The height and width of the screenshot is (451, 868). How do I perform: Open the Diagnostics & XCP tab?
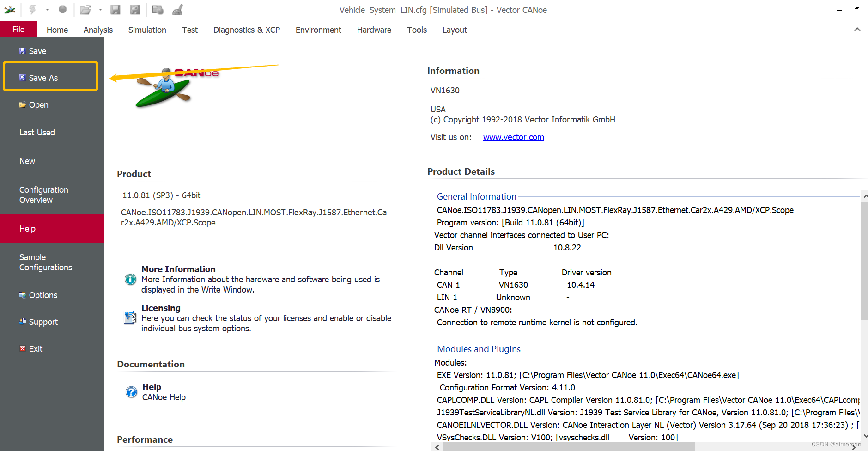click(x=247, y=30)
